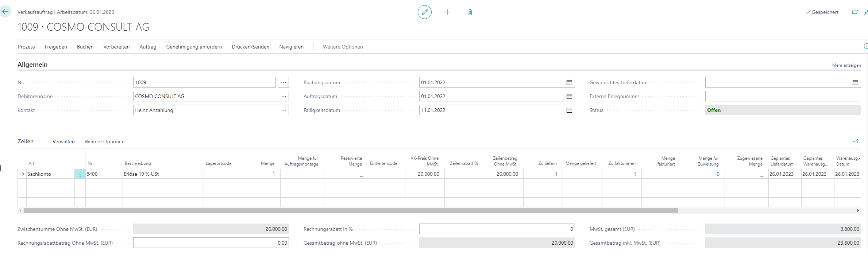Viewport: 868px width, 256px height.
Task: Click the back arrow icon
Action: tap(5, 12)
